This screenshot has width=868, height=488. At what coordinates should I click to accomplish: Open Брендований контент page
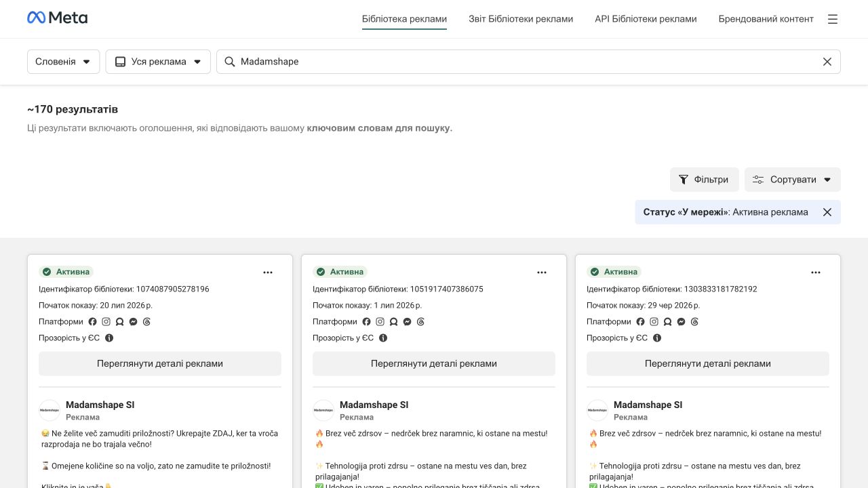click(x=766, y=19)
